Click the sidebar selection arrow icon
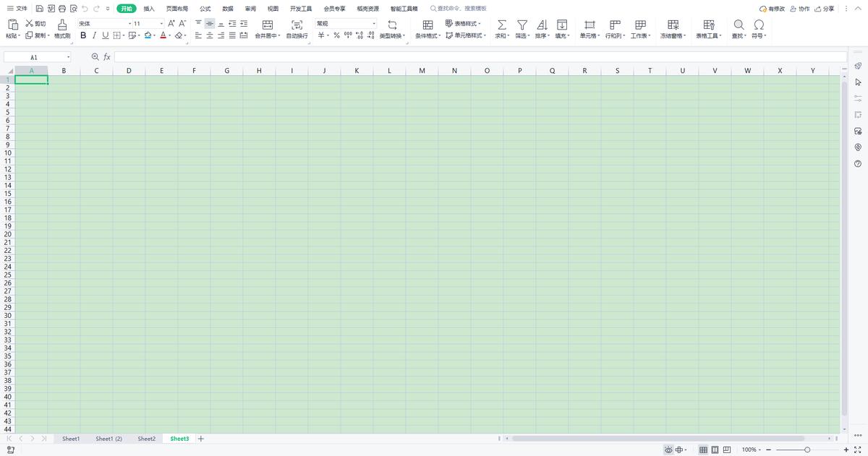Image resolution: width=868 pixels, height=456 pixels. 858,82
